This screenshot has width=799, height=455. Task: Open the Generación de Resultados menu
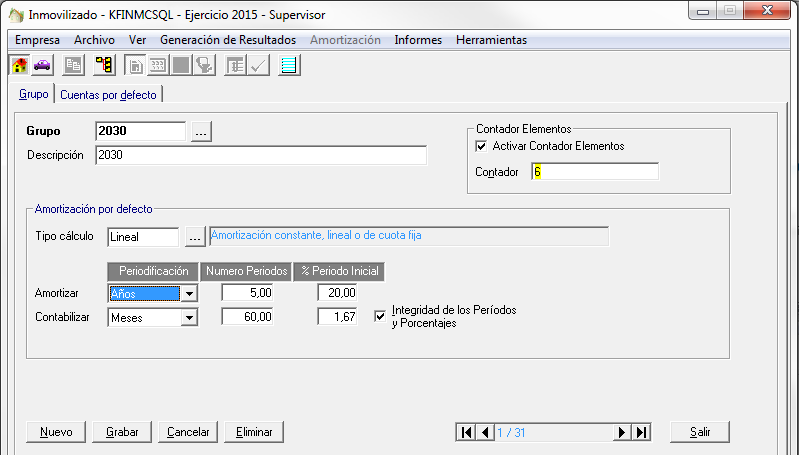pos(227,40)
